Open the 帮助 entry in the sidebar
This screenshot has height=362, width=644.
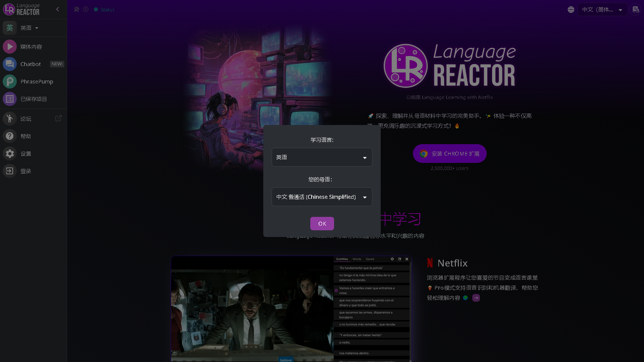10,136
